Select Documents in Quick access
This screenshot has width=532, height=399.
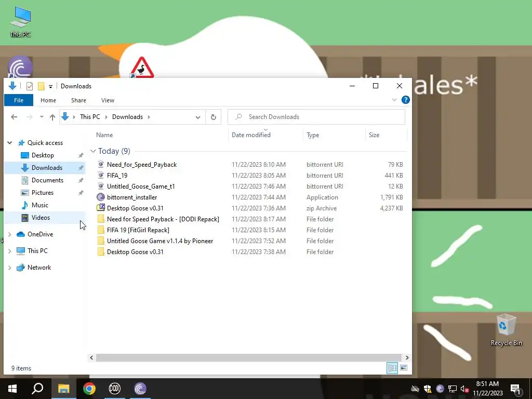point(47,180)
